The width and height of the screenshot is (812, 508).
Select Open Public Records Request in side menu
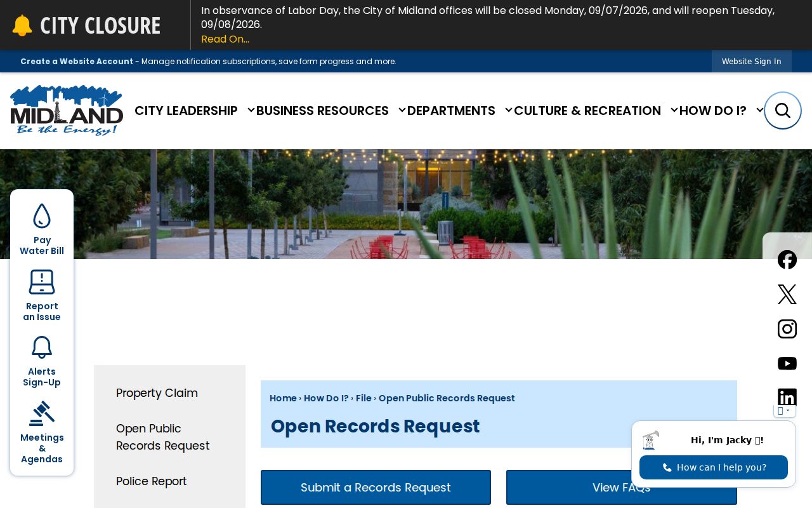click(162, 437)
